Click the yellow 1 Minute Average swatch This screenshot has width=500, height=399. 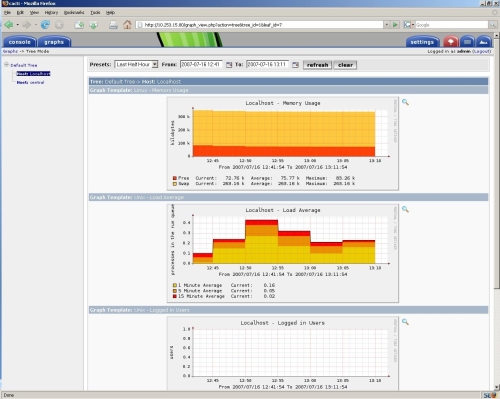tap(175, 285)
